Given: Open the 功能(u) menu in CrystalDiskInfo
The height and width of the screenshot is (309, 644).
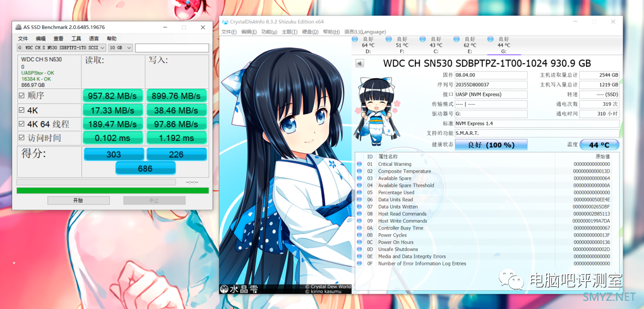Looking at the screenshot, I should tap(270, 32).
